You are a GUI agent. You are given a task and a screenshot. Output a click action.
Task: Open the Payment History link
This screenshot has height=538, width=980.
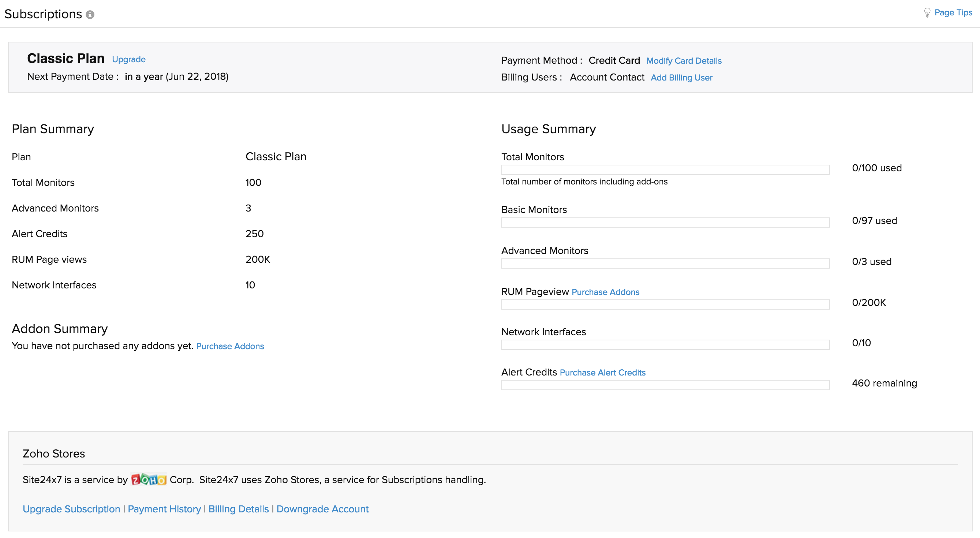(x=164, y=509)
